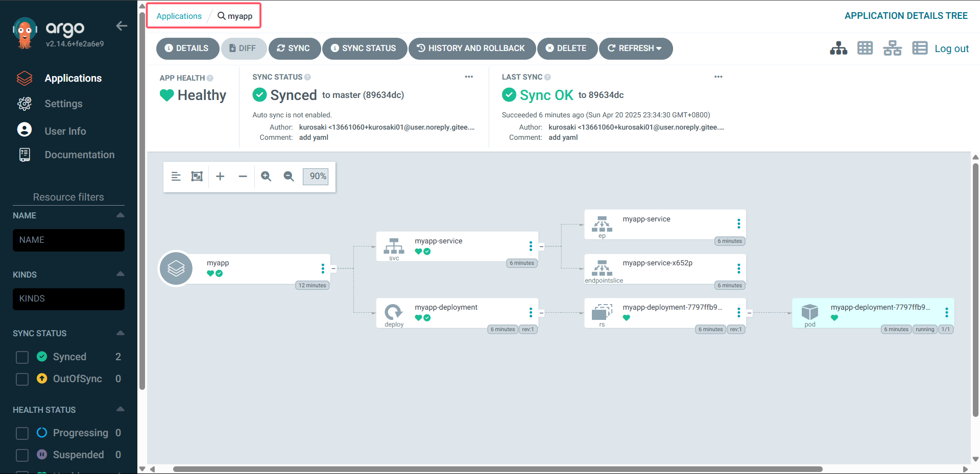Zoom out with the magnifier minus icon
Viewport: 980px width, 474px height.
point(289,177)
